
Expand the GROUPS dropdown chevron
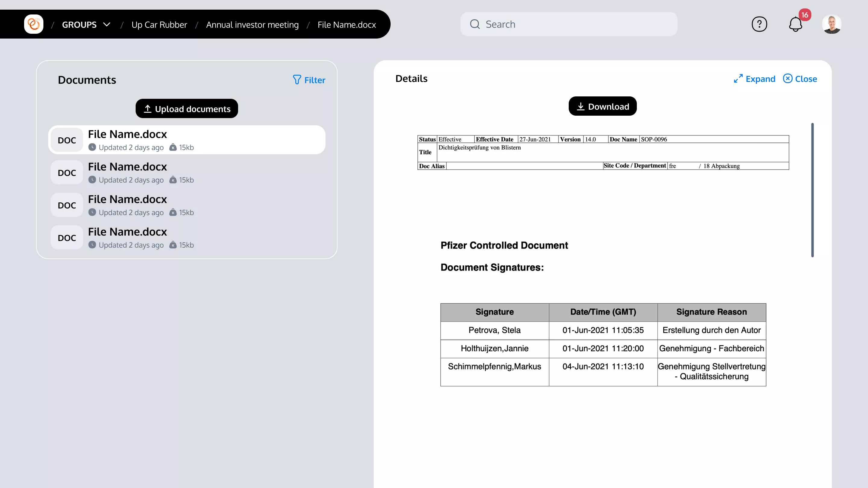coord(107,25)
